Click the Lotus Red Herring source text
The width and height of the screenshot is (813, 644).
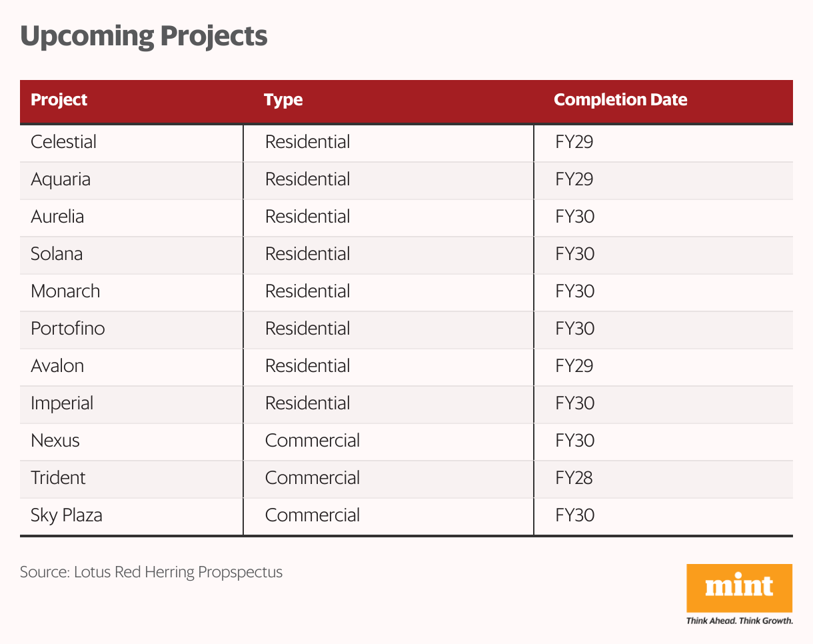151,572
